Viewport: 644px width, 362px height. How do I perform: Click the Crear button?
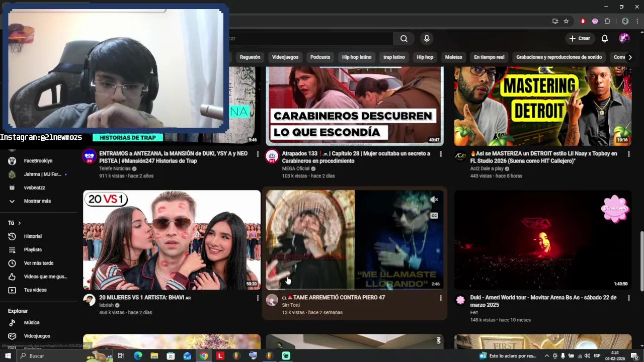click(580, 39)
